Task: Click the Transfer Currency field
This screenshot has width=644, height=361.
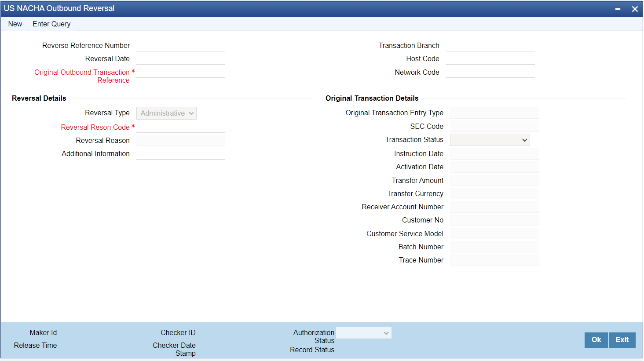Action: point(494,193)
